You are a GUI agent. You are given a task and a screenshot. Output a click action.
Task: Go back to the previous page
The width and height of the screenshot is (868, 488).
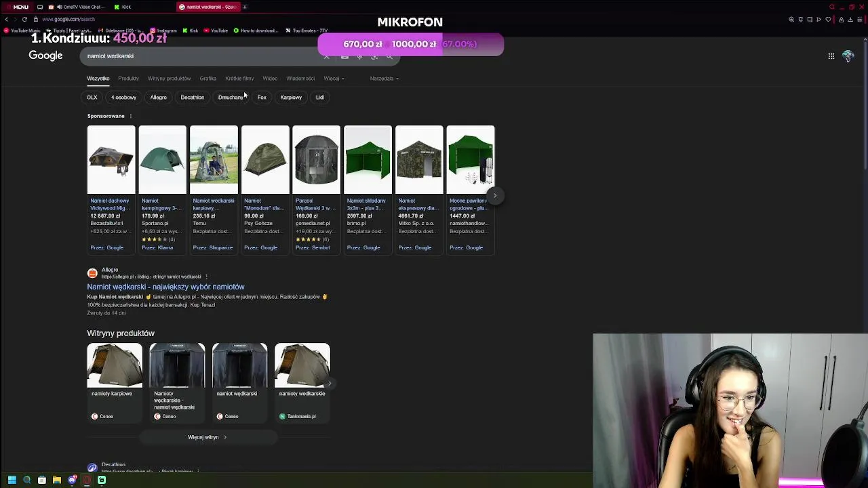[6, 19]
